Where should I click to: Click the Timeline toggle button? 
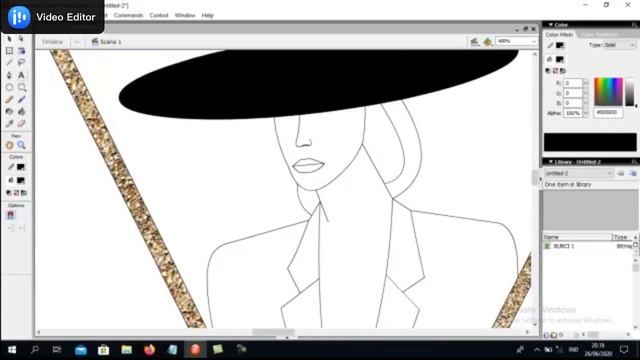pyautogui.click(x=52, y=42)
